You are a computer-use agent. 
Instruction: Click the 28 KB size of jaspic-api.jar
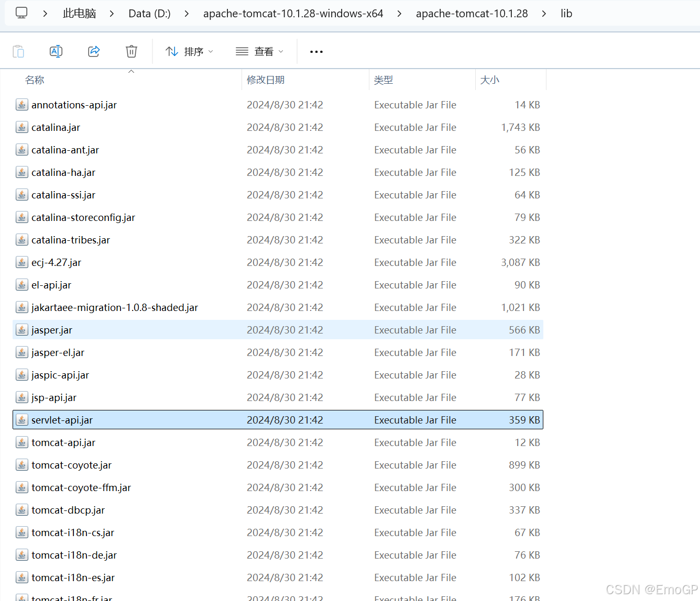(527, 375)
